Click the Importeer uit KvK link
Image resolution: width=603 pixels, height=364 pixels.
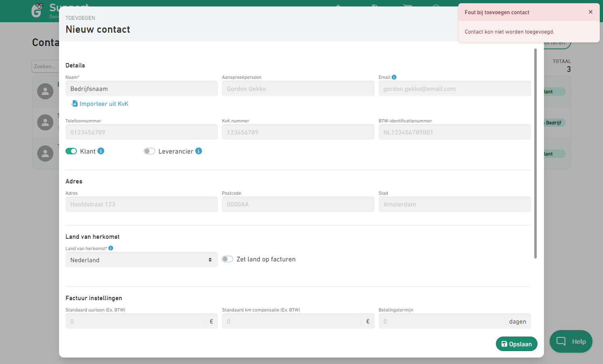pos(100,104)
